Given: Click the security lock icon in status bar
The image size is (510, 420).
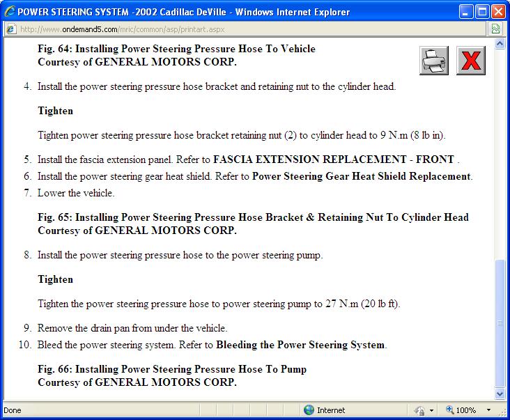Looking at the screenshot, I should 419,410.
